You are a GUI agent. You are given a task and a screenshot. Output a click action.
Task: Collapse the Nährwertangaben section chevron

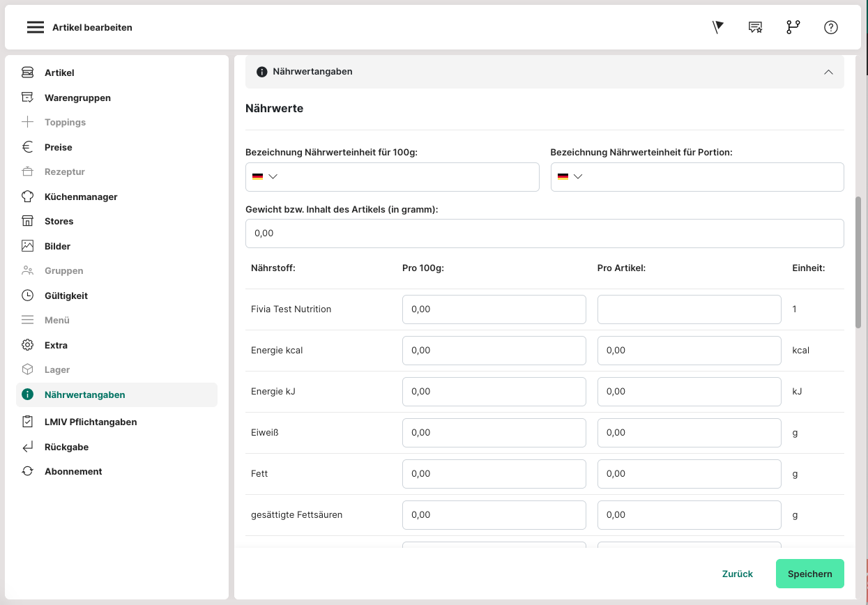pos(828,72)
